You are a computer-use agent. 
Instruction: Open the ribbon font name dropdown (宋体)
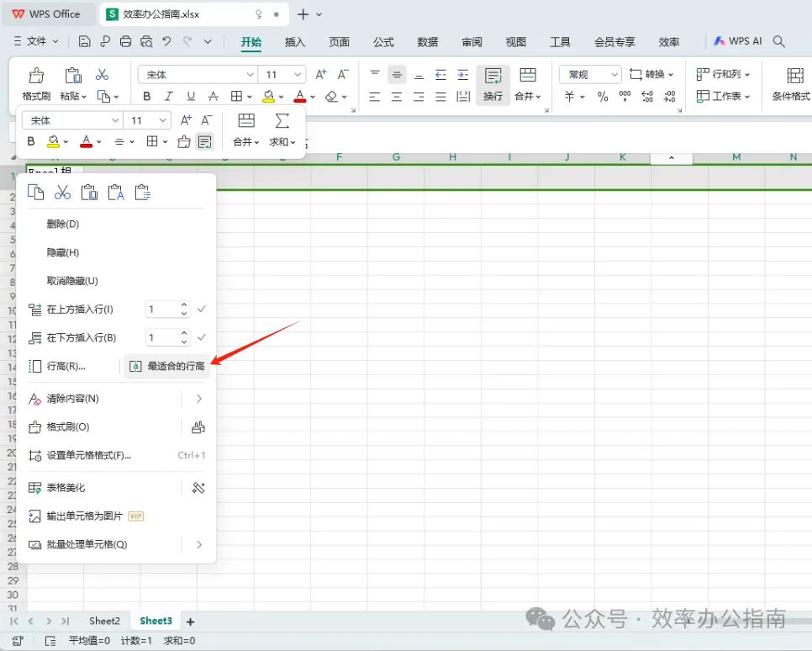point(250,75)
